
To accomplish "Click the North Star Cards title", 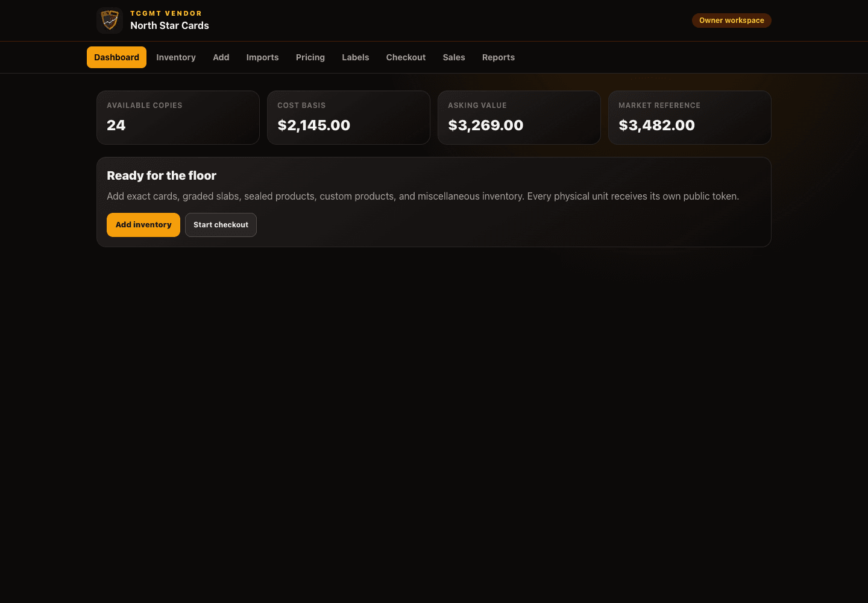I will tap(169, 25).
